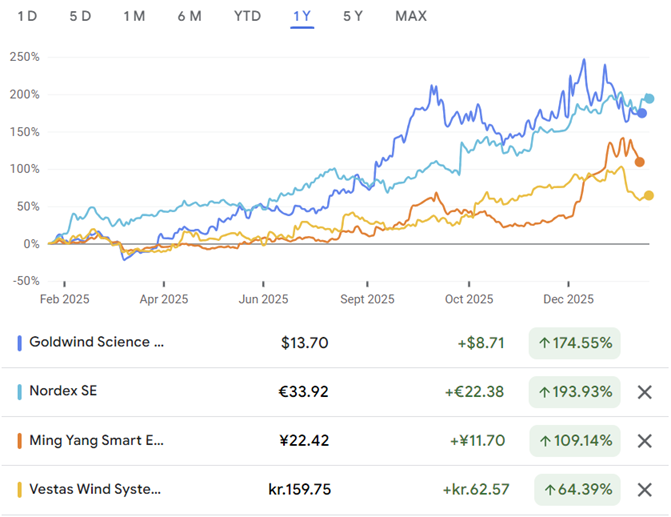Click the Oct 2025 axis label
671x517 pixels.
tap(469, 299)
